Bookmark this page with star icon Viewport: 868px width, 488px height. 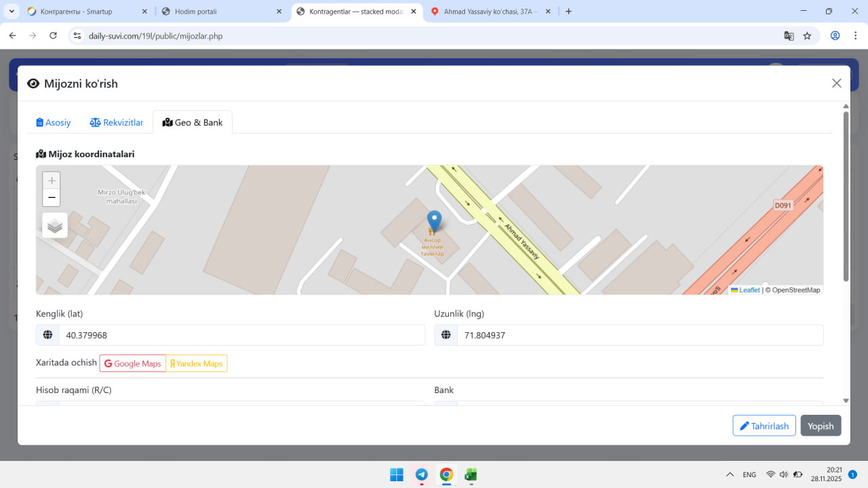pos(807,36)
